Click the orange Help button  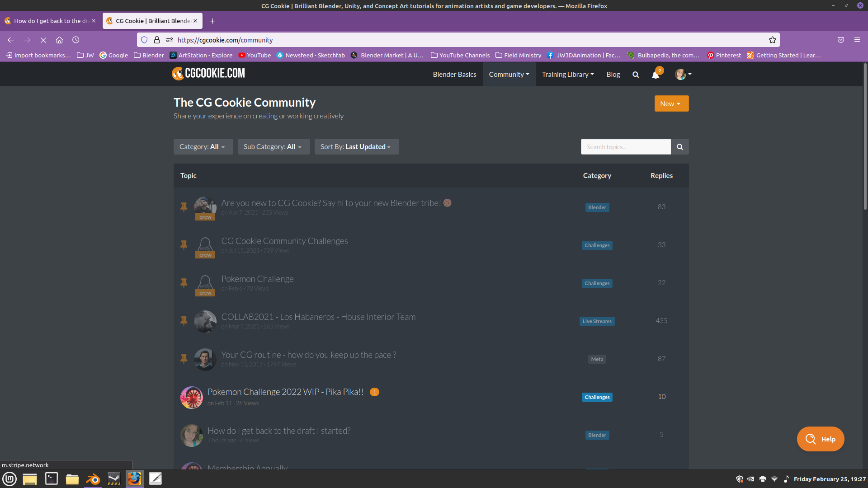pos(820,439)
